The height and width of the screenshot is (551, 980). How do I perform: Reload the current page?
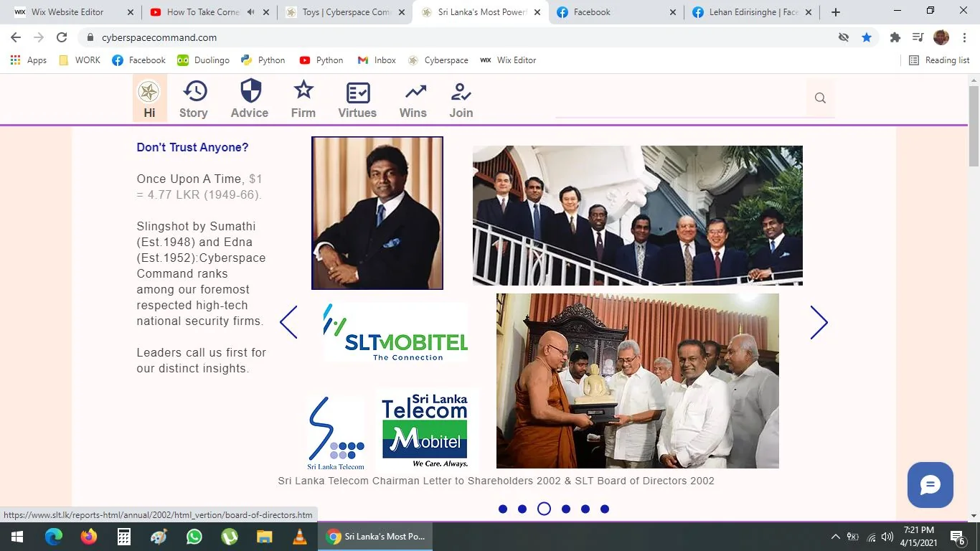coord(62,37)
